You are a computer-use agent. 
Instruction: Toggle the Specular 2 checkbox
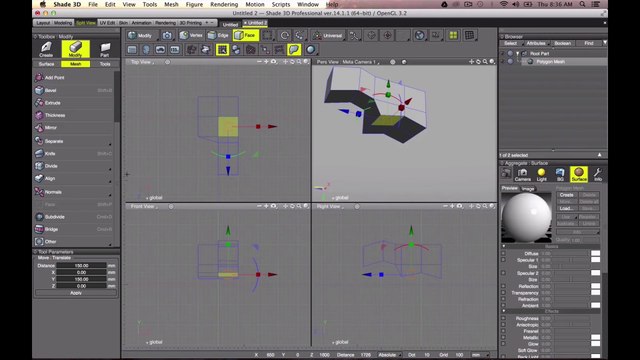click(x=503, y=273)
